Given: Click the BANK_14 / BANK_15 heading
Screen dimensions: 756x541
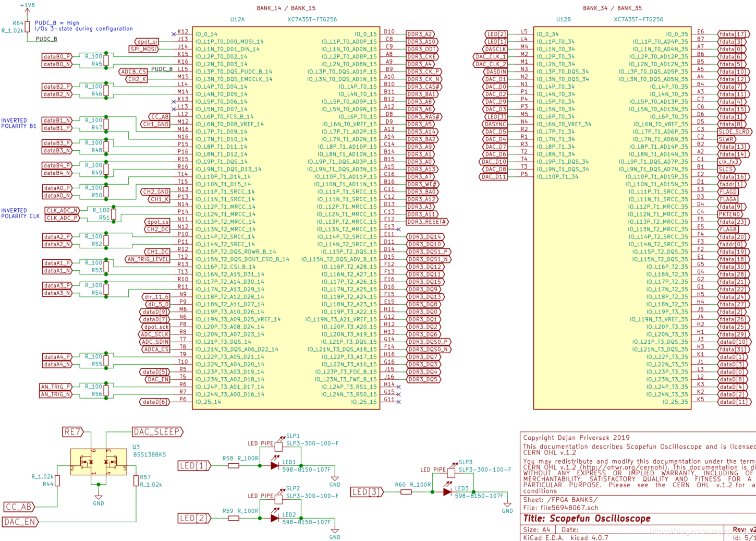Looking at the screenshot, I should (286, 8).
